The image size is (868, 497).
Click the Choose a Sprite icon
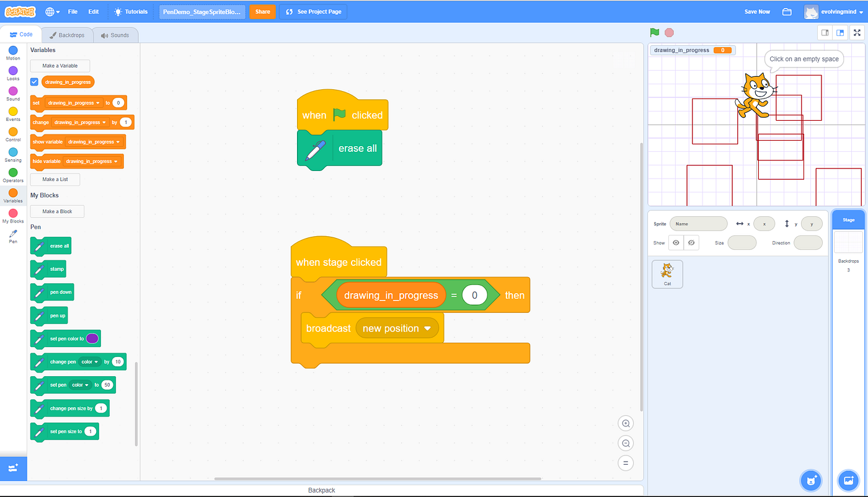pyautogui.click(x=810, y=480)
